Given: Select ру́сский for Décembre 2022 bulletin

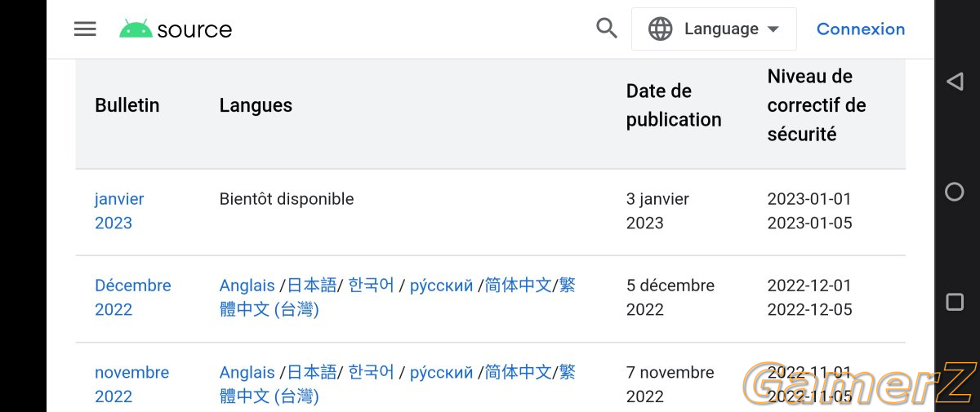Looking at the screenshot, I should (x=441, y=286).
